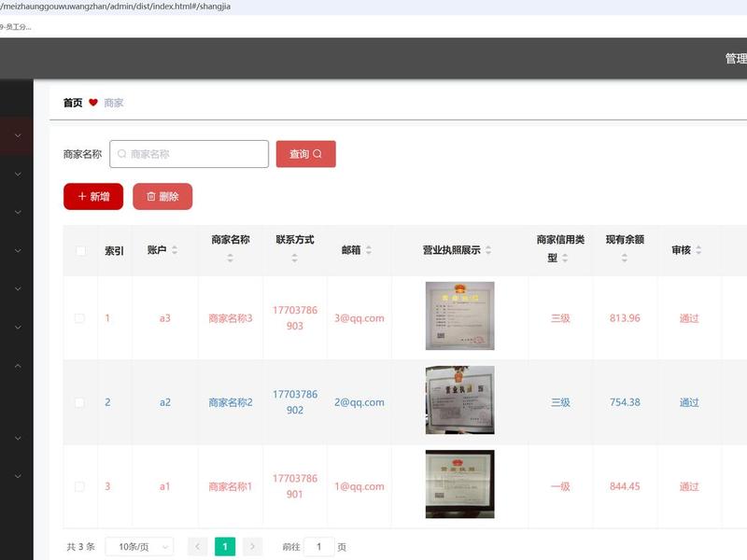The height and width of the screenshot is (560, 747).
Task: Open business license thumbnail for 商家名称1
Action: click(x=459, y=483)
